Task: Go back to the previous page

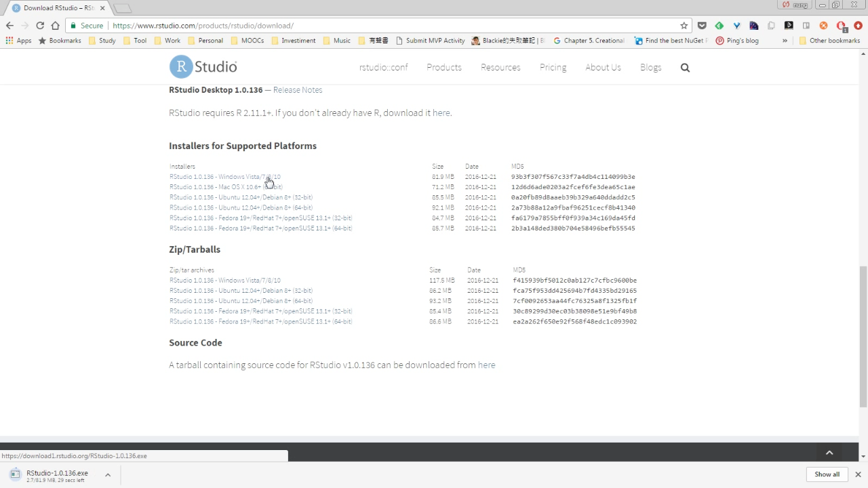Action: point(9,26)
